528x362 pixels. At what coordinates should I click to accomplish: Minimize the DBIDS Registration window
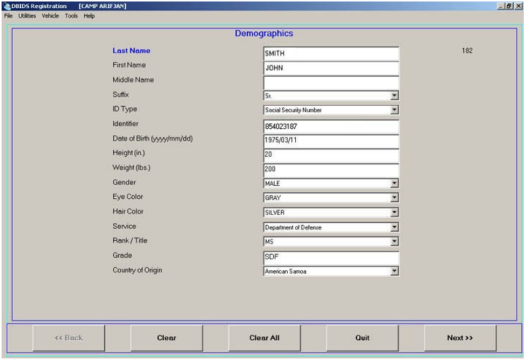(501, 6)
